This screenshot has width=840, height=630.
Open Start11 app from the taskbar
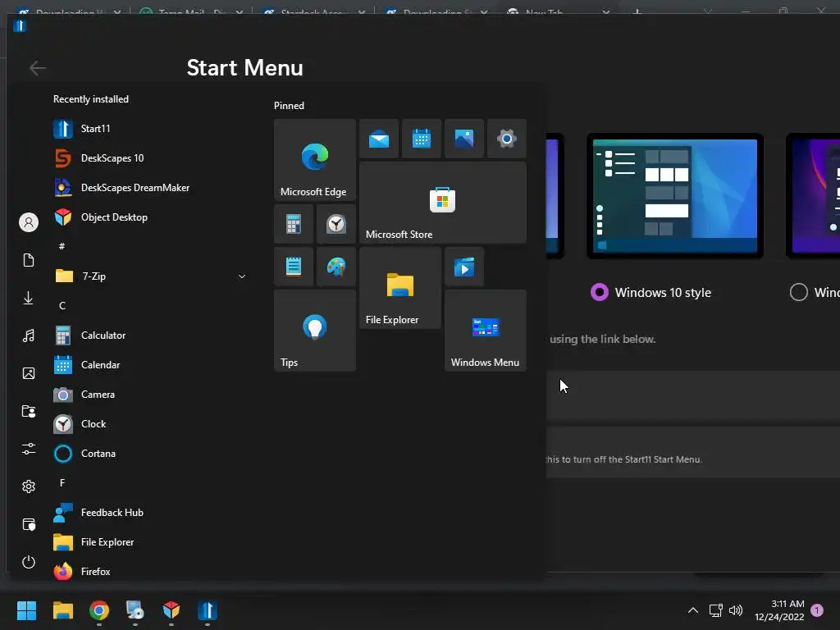click(x=208, y=610)
